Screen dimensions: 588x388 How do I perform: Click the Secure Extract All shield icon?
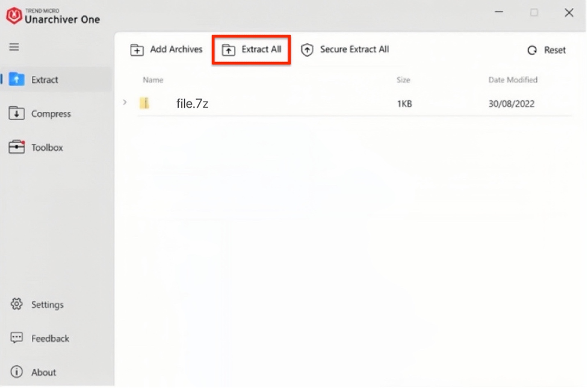307,50
